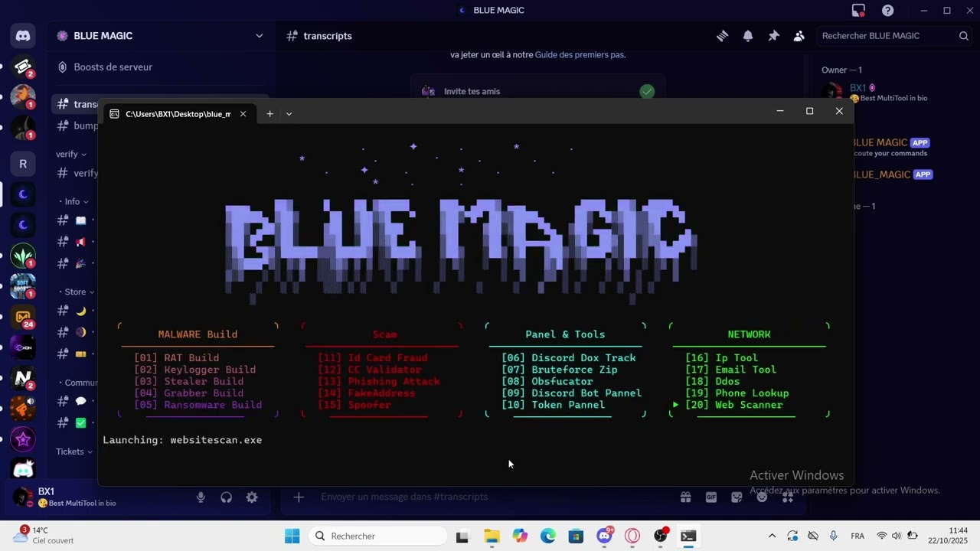
Task: Open Microsoft Edge from taskbar
Action: click(x=548, y=536)
